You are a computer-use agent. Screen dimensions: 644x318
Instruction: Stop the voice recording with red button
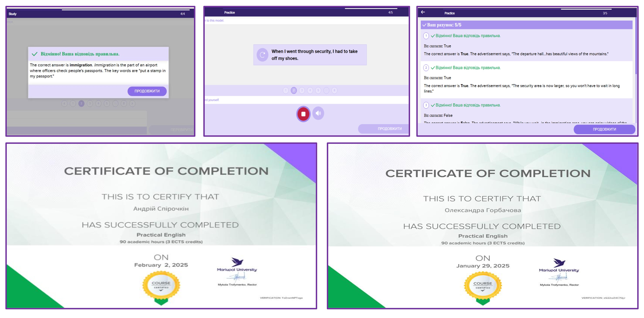[303, 114]
